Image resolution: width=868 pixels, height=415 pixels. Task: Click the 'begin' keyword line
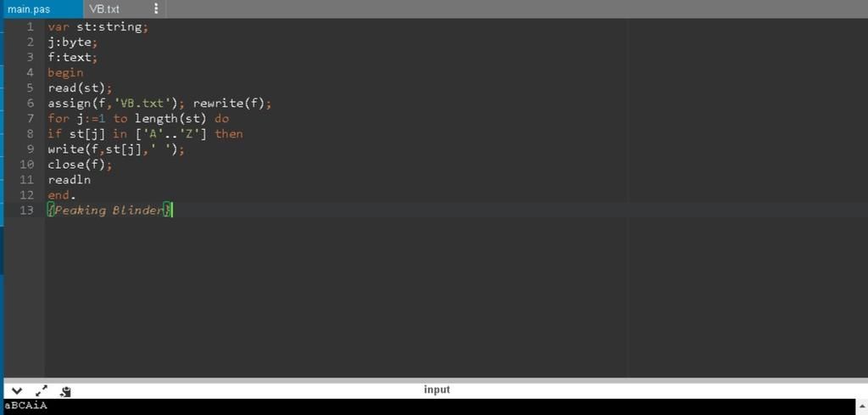click(x=65, y=73)
